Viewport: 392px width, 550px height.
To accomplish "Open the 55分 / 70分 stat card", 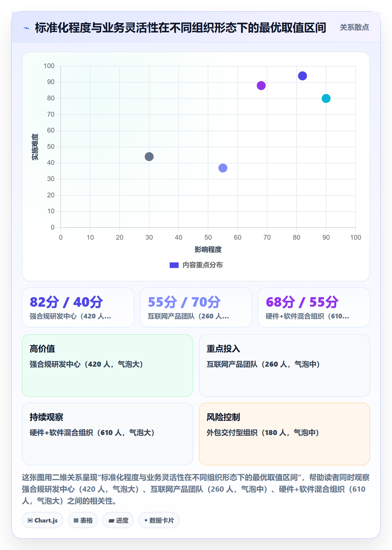I will pos(196,307).
